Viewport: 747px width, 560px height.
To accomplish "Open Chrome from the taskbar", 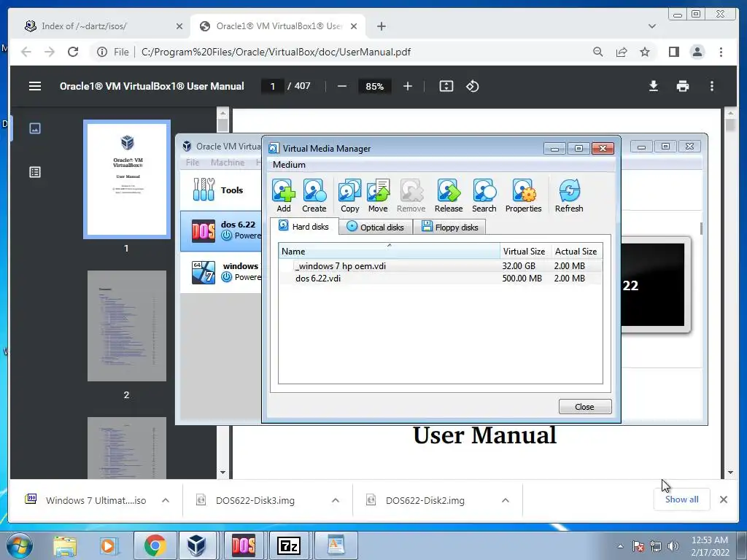I will click(x=155, y=545).
